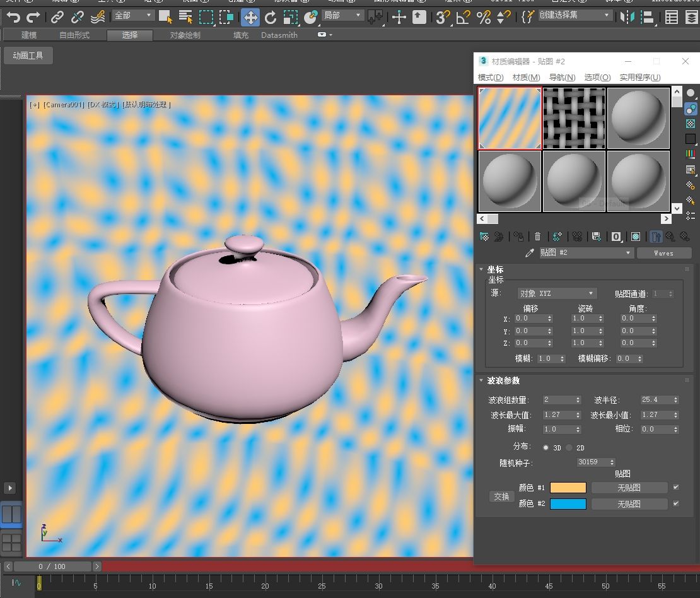Click the 动画工具 button

[28, 56]
